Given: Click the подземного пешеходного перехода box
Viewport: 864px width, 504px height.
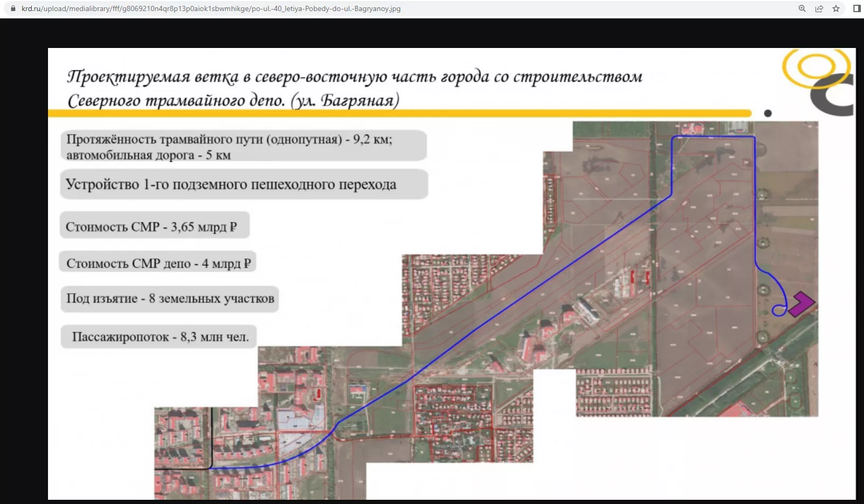Looking at the screenshot, I should pyautogui.click(x=243, y=185).
